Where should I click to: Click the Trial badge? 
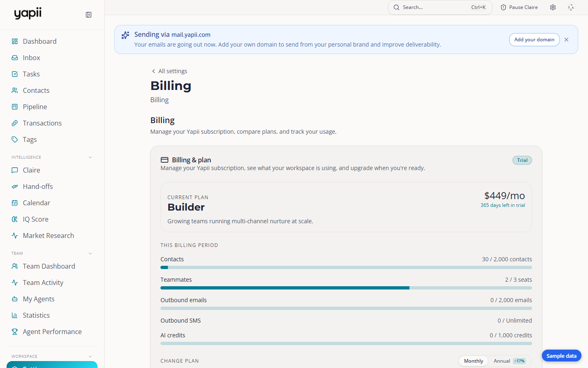click(x=522, y=160)
